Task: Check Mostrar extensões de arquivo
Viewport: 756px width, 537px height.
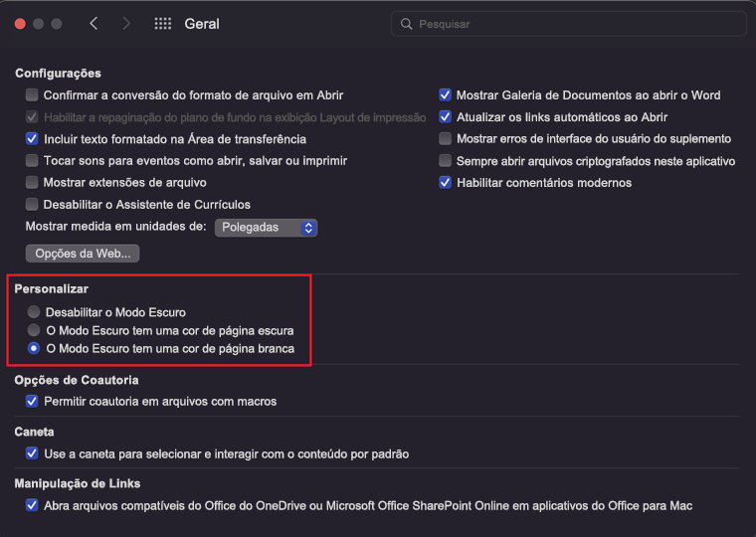Action: click(32, 182)
